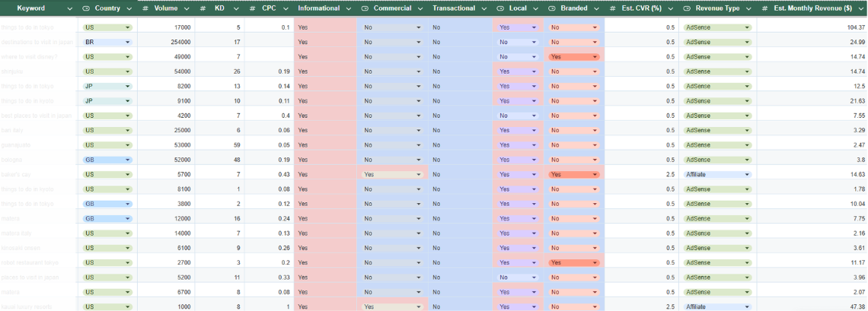Click the number icon beside CPC header
868x311 pixels.
pos(252,8)
